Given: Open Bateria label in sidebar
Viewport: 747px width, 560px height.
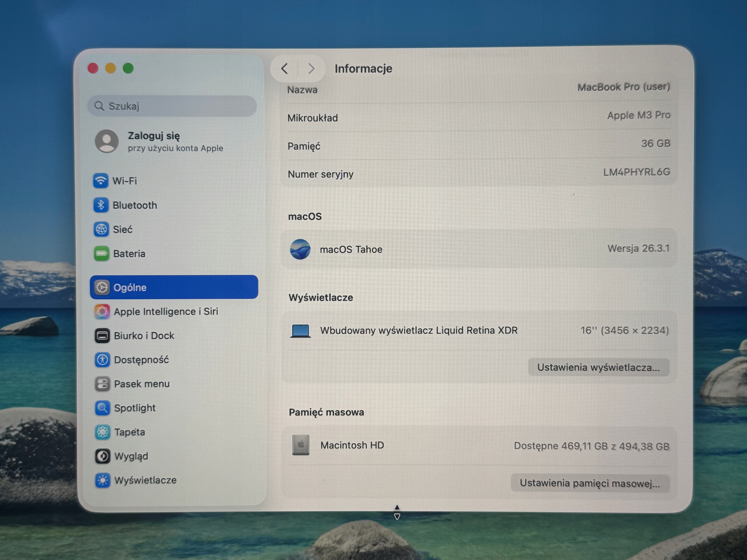Looking at the screenshot, I should 129,254.
